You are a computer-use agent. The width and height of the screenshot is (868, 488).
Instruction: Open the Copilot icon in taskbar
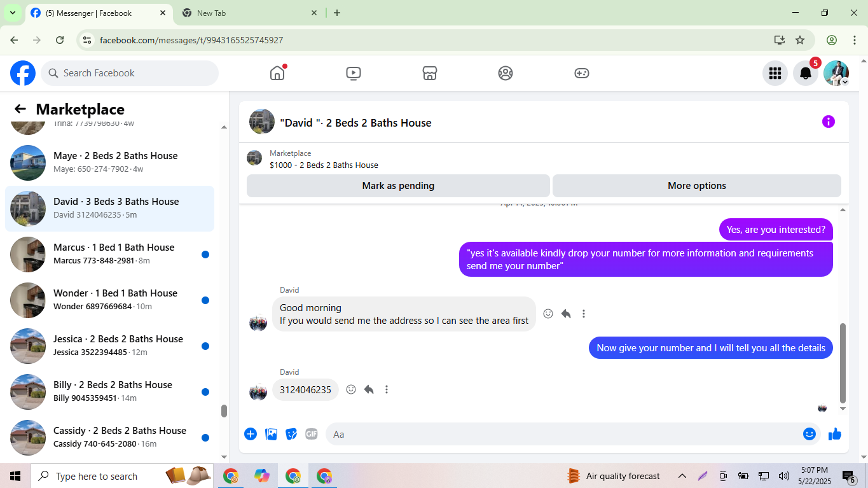[261, 476]
